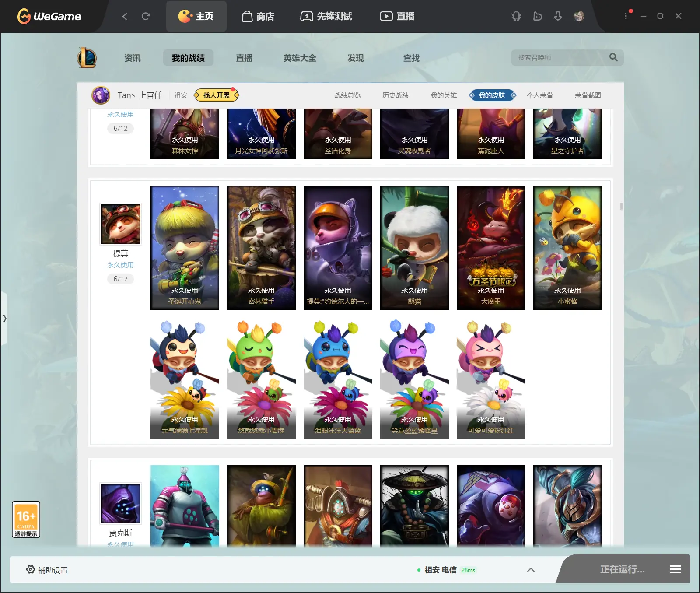Open the 大魔王 skin card

coord(491,248)
